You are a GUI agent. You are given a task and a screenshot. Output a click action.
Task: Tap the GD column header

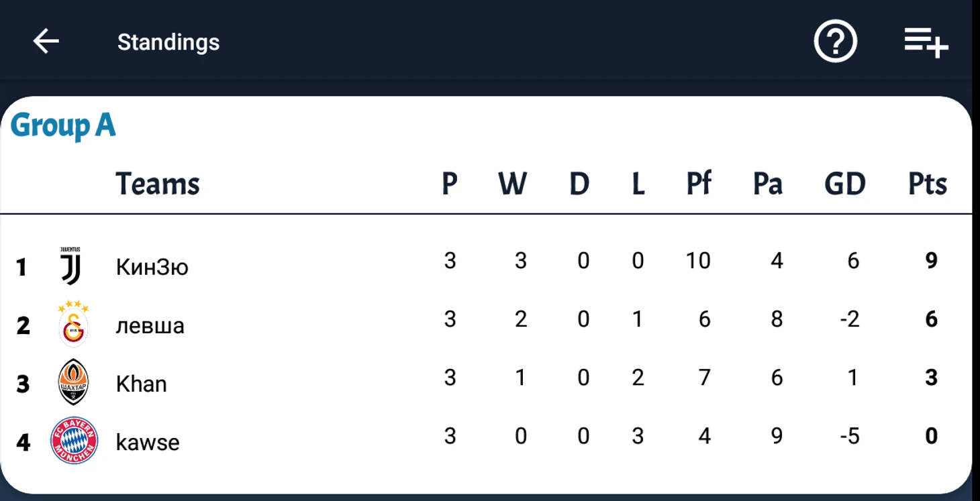click(845, 184)
